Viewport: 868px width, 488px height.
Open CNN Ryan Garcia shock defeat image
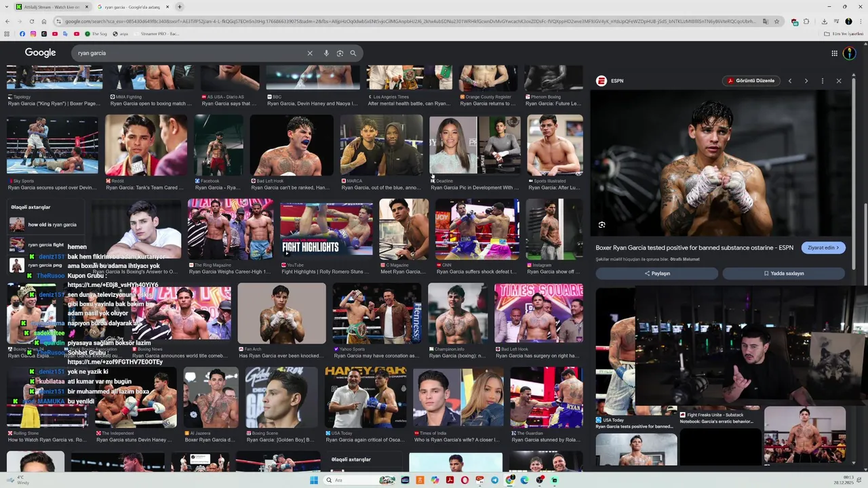477,230
